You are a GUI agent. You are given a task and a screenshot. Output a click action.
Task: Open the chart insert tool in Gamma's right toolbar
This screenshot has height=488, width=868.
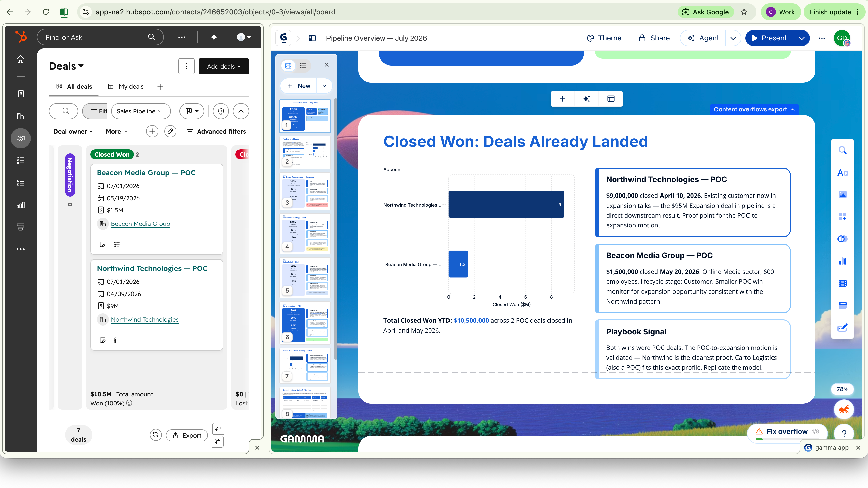pyautogui.click(x=842, y=261)
